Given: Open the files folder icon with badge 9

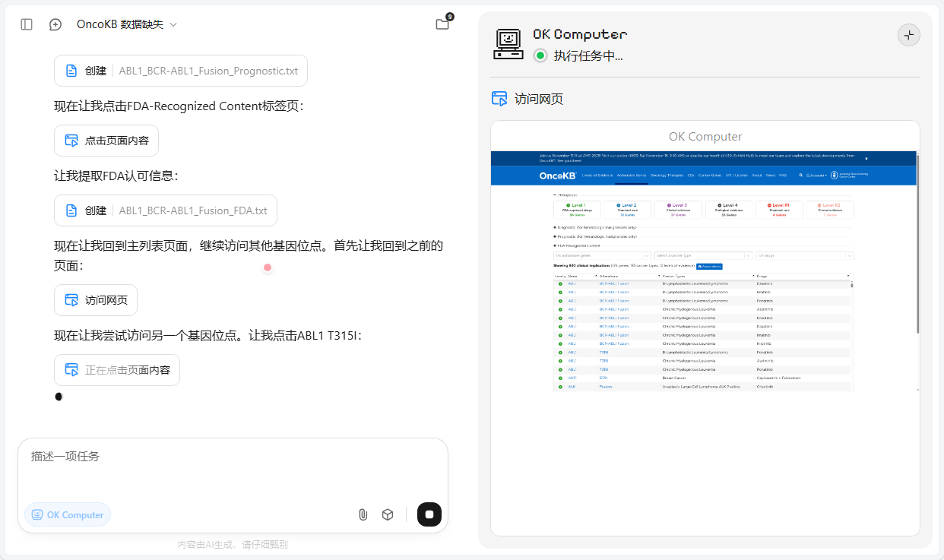Looking at the screenshot, I should tap(443, 24).
